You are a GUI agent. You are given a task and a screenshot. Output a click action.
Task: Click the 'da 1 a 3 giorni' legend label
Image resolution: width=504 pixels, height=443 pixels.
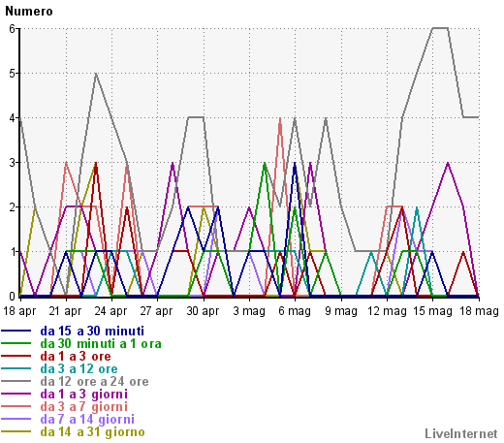click(84, 395)
